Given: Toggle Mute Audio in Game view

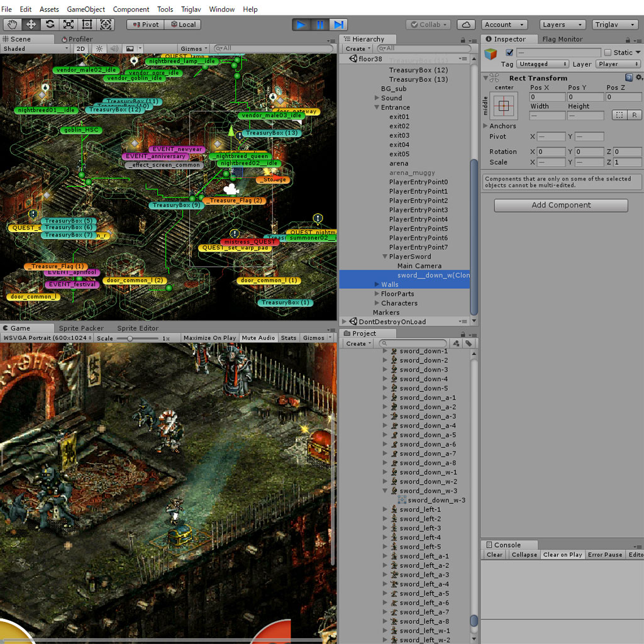Looking at the screenshot, I should [x=258, y=338].
